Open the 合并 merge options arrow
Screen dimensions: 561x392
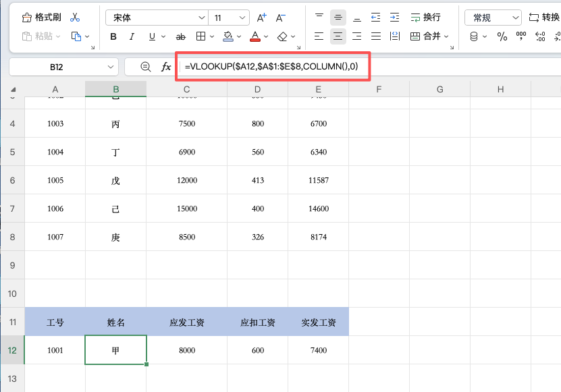click(446, 36)
